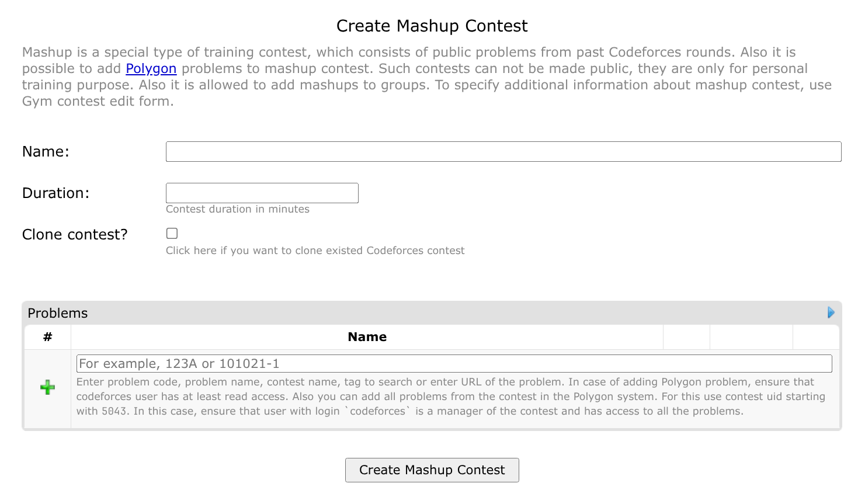The width and height of the screenshot is (851, 504).
Task: Focus the contest Name text field
Action: tap(503, 152)
